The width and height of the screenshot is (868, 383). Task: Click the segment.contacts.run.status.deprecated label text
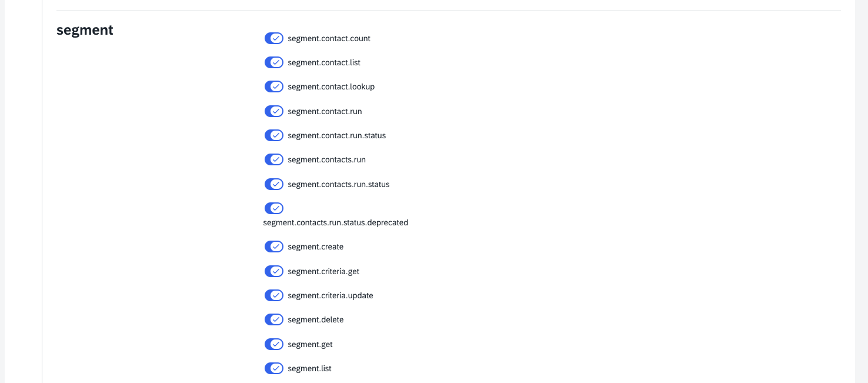(x=335, y=223)
